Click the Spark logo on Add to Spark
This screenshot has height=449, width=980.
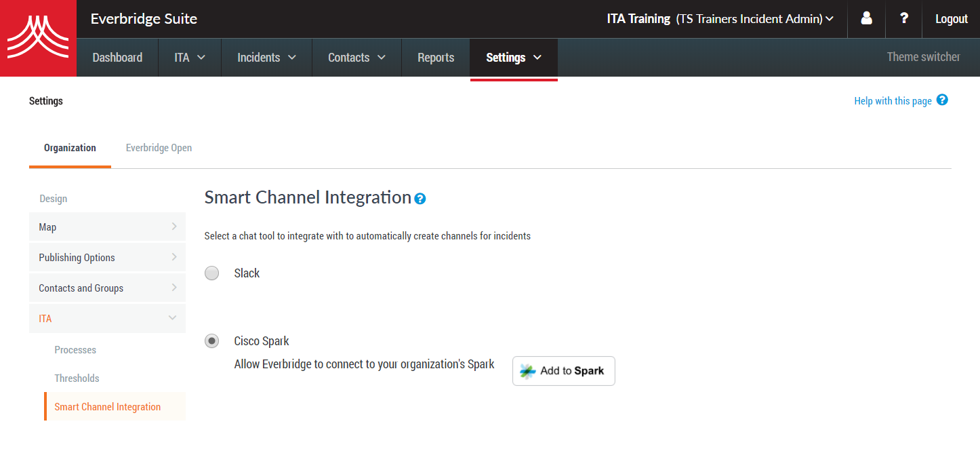click(x=527, y=371)
